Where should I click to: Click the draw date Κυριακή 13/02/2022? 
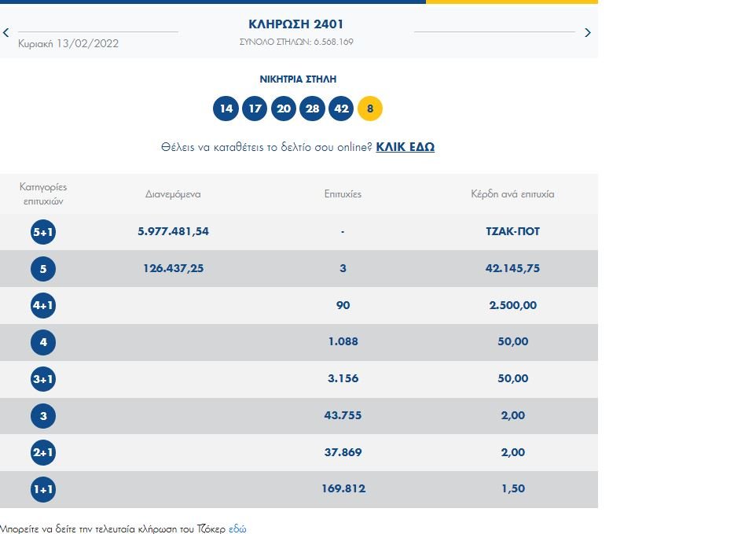point(68,43)
